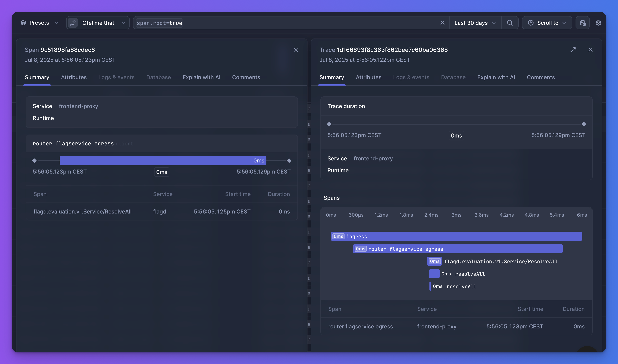Select flagd.evaluation.v1.Service/ResolveAll span in waterfall
The height and width of the screenshot is (364, 618).
[434, 261]
